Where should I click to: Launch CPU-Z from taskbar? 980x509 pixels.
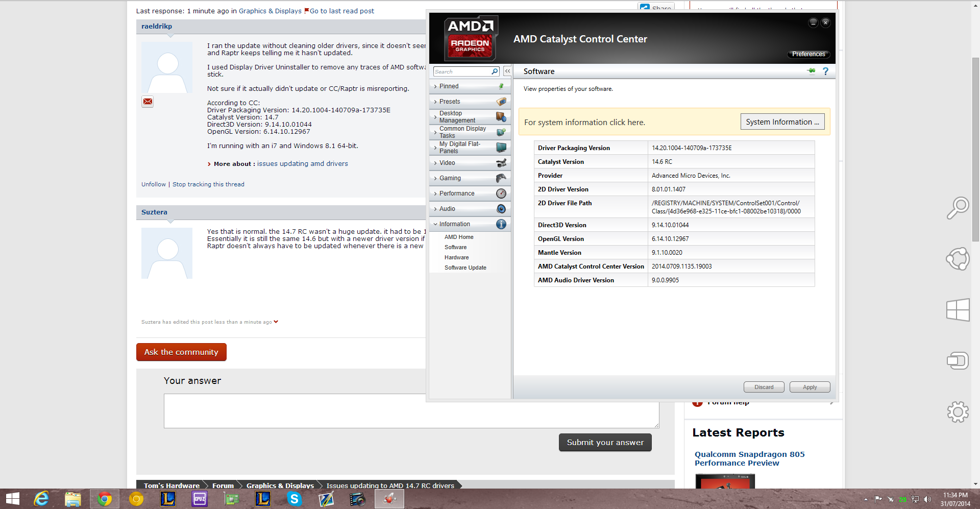pos(200,499)
